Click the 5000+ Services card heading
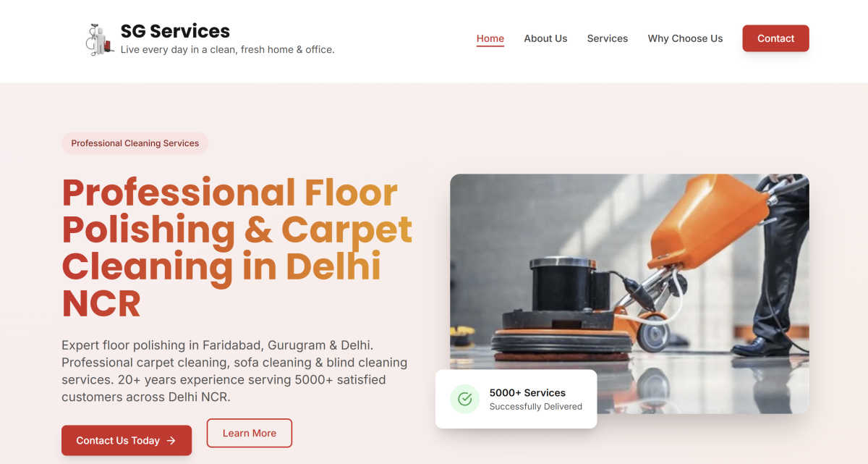This screenshot has width=868, height=464. point(527,392)
